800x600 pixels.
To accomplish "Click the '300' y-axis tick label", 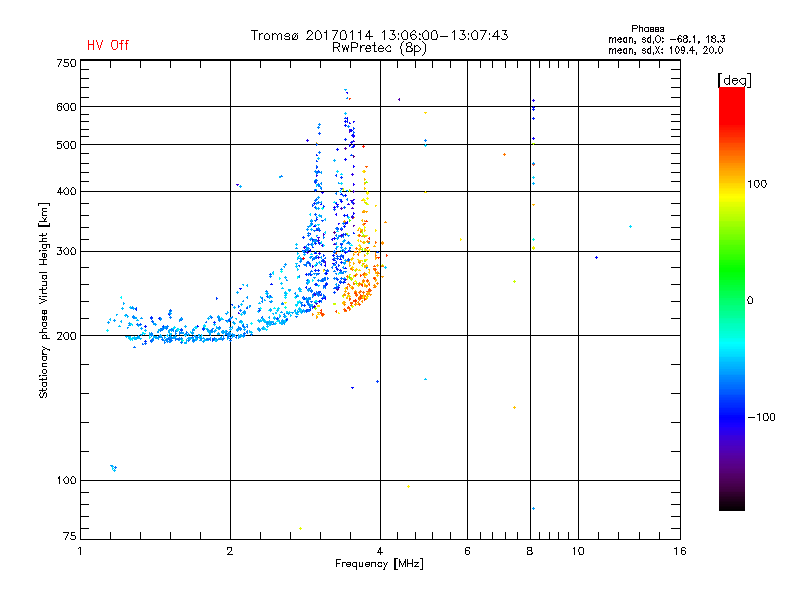I will click(x=67, y=251).
